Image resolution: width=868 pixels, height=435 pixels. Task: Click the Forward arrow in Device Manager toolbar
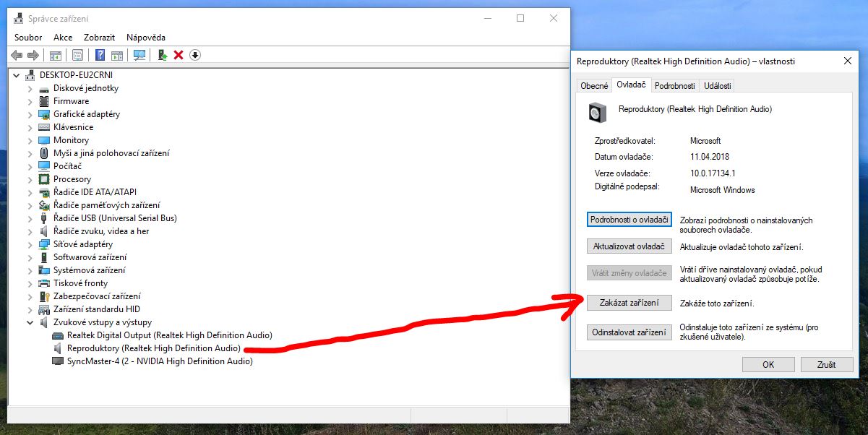pyautogui.click(x=33, y=55)
